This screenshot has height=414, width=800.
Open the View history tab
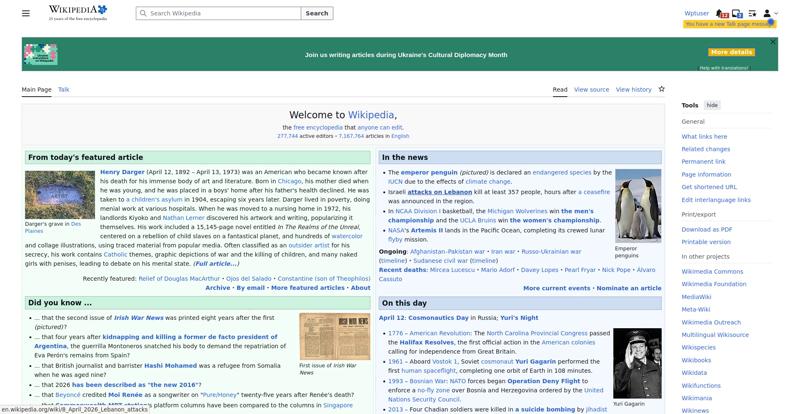coord(633,89)
